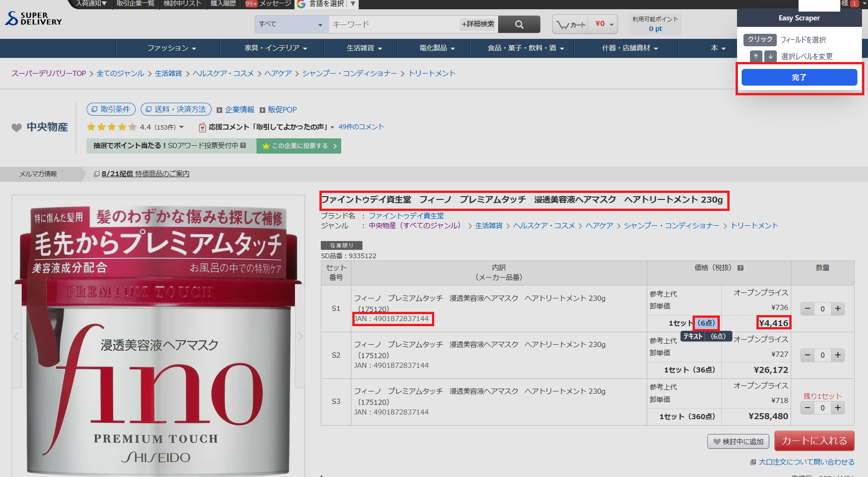Expand cart amount dropdown arrow
Screen dimensions: 868x477
tap(612, 25)
